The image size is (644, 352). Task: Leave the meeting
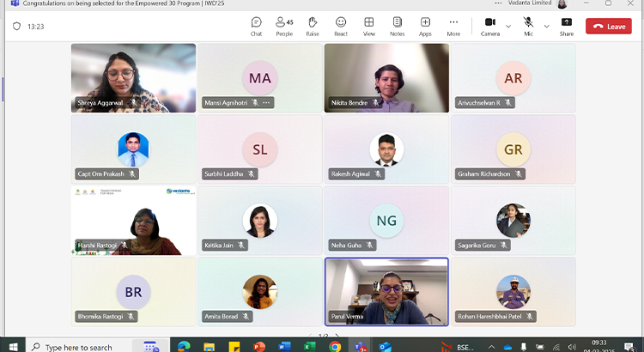coord(608,27)
